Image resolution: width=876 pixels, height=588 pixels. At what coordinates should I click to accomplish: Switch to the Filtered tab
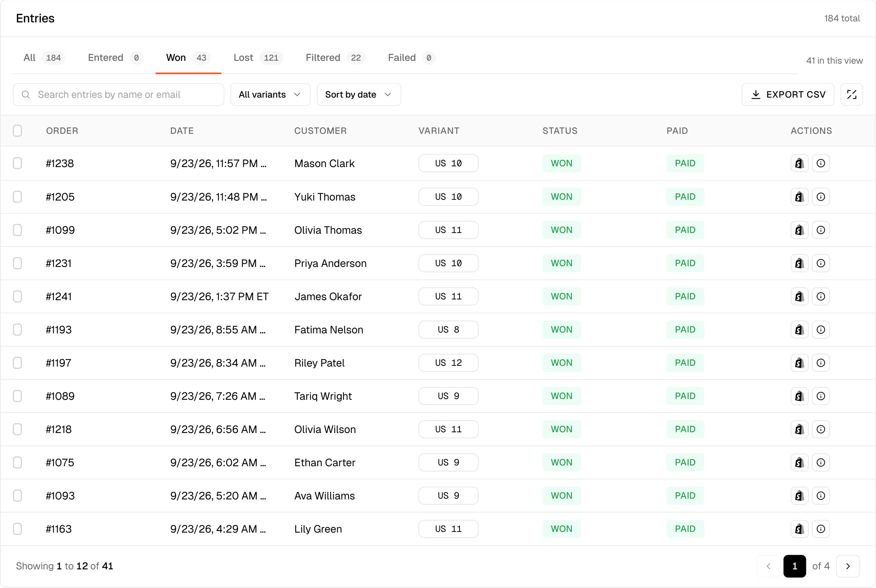click(x=335, y=58)
